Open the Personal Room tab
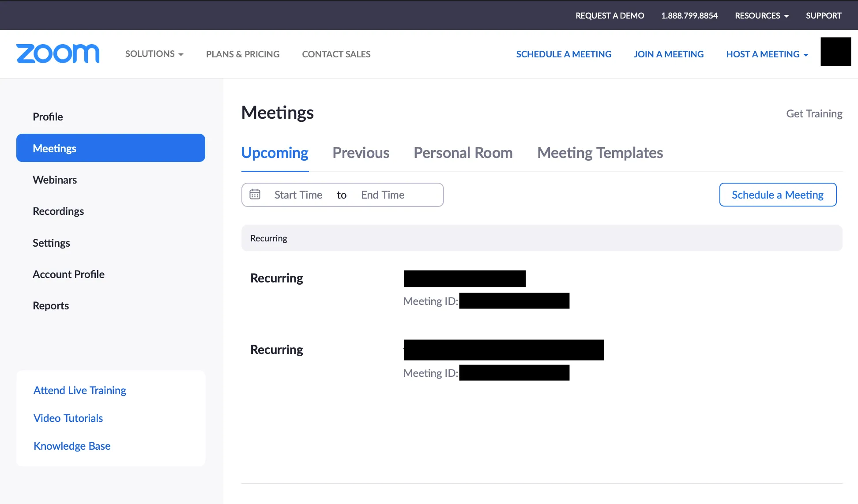This screenshot has width=858, height=504. click(463, 153)
